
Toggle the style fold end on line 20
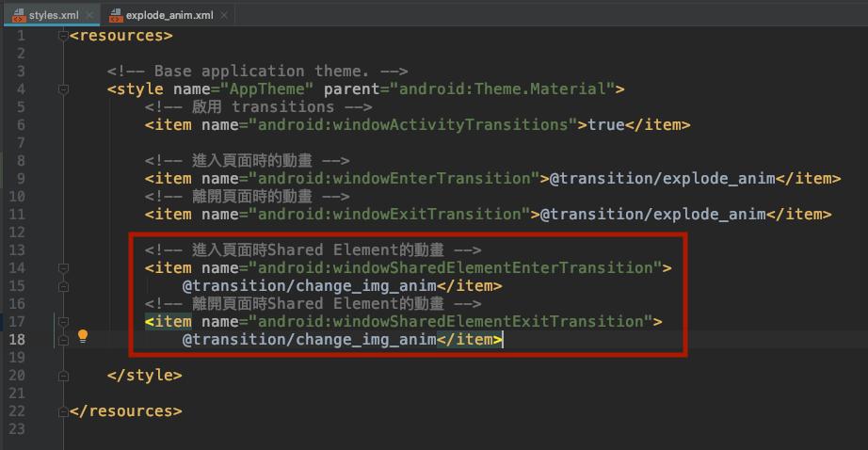[x=64, y=376]
